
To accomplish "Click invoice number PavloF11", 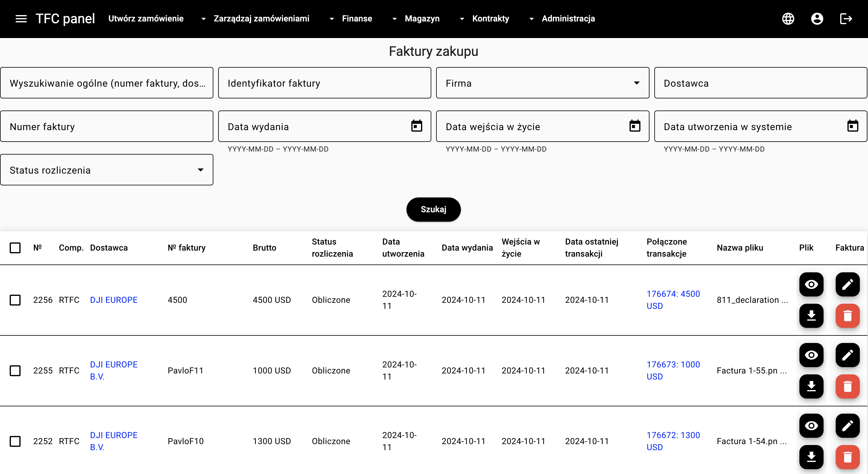I will pos(186,371).
